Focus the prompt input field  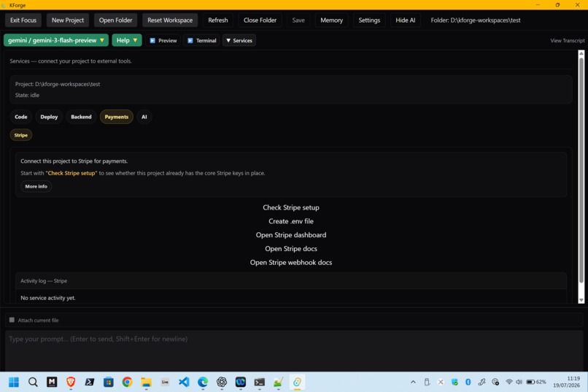tap(294, 350)
